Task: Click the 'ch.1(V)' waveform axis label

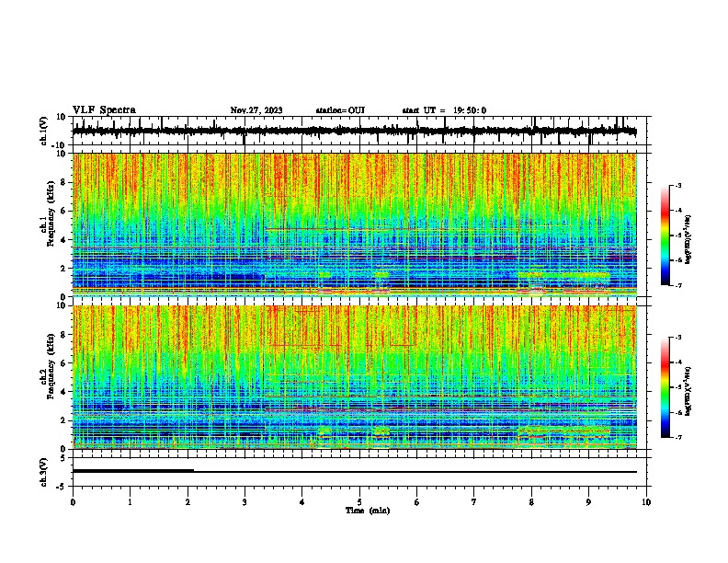Action: tap(44, 131)
